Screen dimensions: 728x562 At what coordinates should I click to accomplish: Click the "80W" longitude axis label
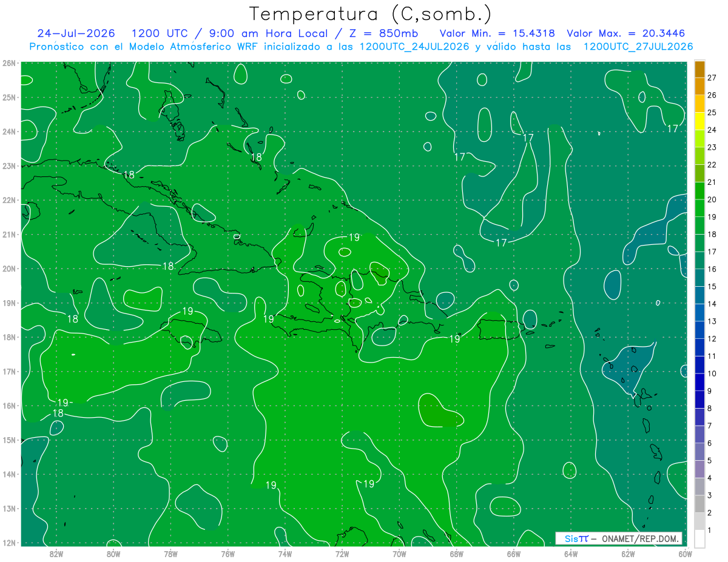[x=113, y=554]
